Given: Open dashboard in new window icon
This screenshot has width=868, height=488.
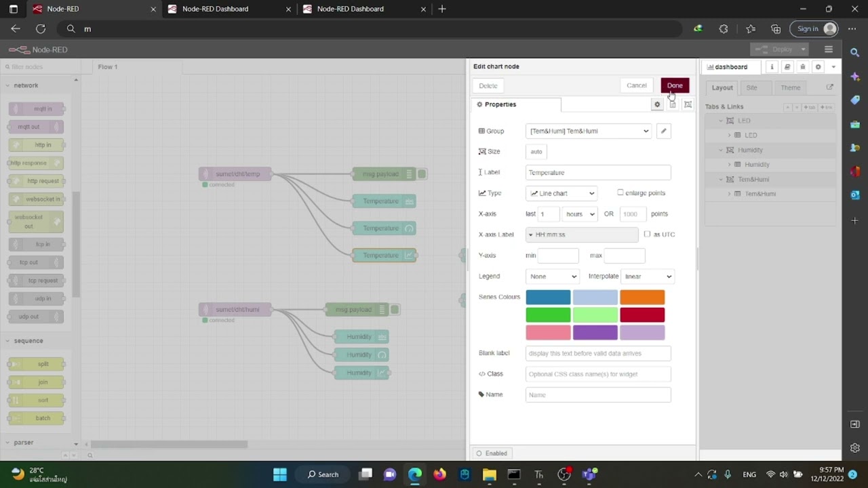Looking at the screenshot, I should 829,87.
